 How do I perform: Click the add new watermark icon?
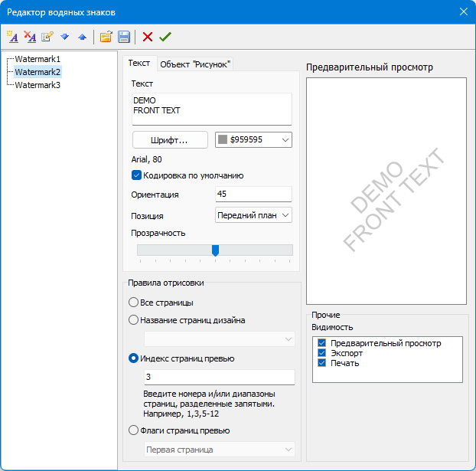point(12,36)
